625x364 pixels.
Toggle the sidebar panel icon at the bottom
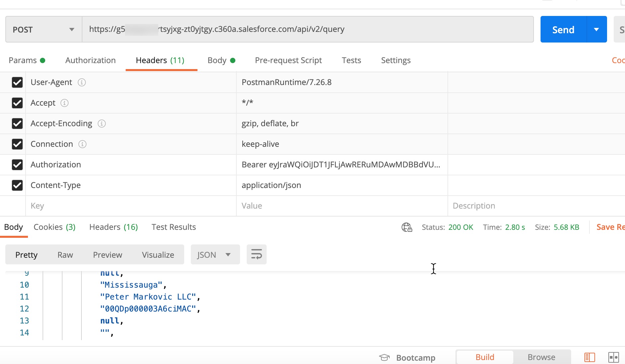click(x=589, y=357)
